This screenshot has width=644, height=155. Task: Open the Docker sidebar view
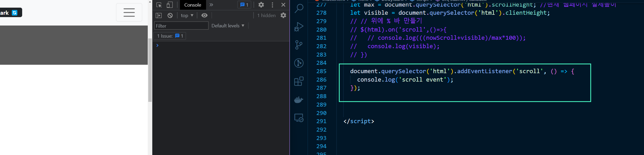299,100
